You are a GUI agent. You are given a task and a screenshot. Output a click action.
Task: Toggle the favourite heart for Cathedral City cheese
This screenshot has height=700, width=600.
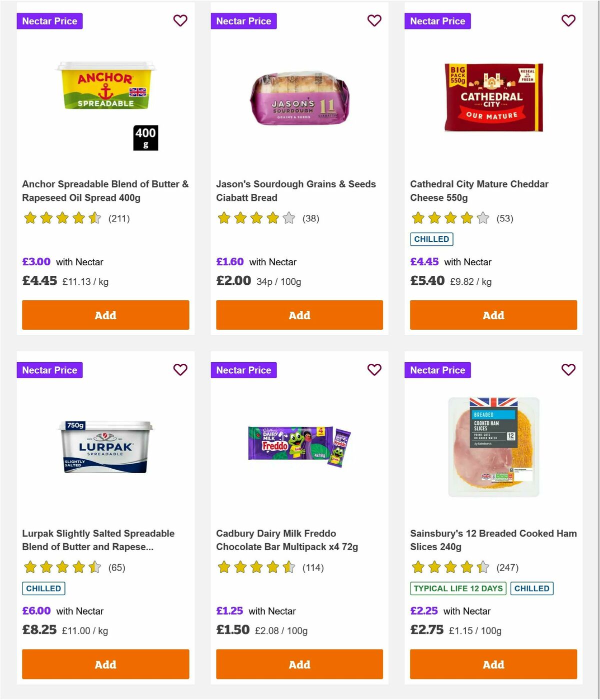[568, 21]
